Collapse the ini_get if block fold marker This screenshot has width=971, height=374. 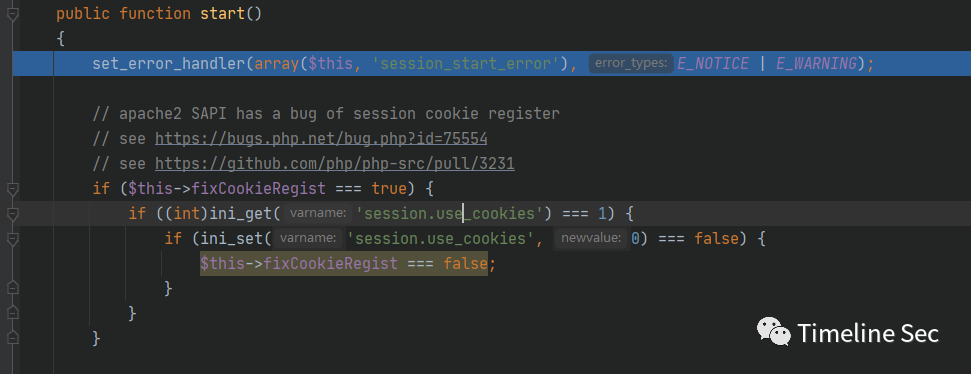point(12,214)
